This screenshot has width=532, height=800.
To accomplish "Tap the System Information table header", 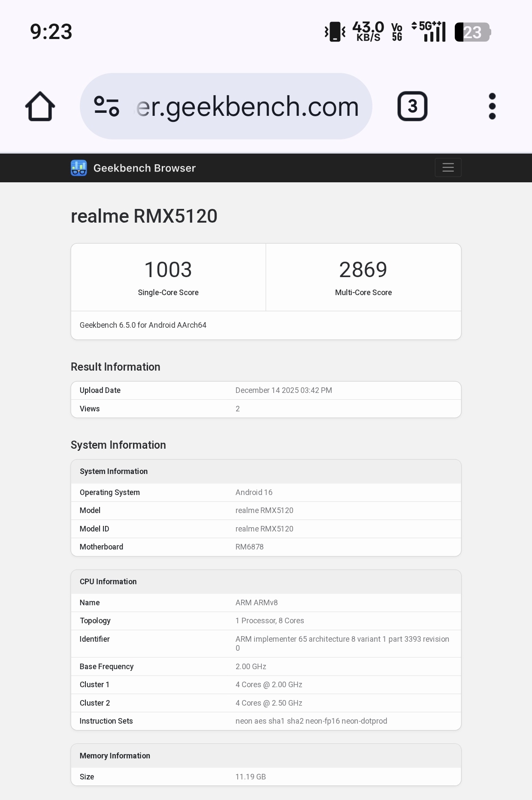I will pos(114,471).
